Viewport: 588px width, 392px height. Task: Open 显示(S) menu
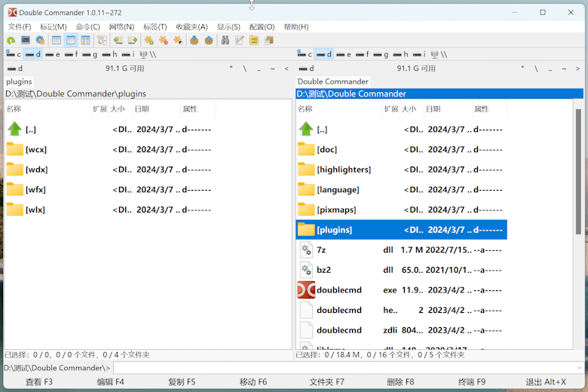point(228,27)
